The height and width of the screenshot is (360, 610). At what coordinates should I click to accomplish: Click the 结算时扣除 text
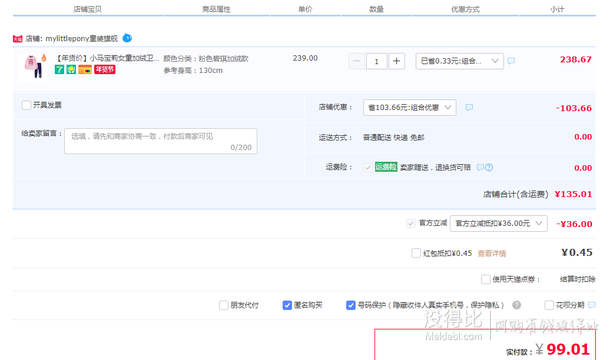[x=578, y=279]
